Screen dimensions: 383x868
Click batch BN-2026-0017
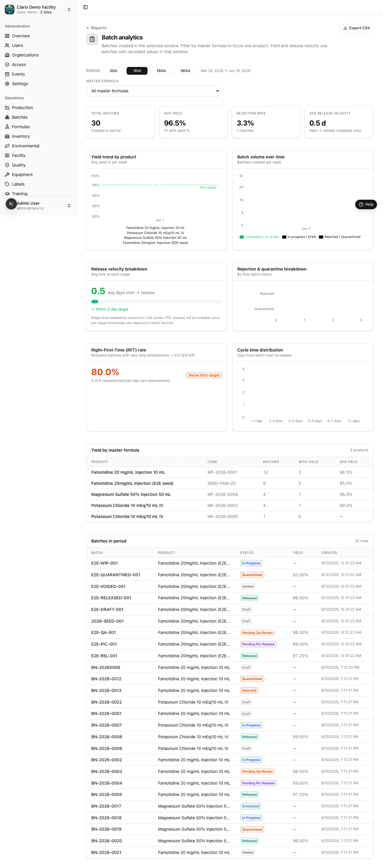pos(106,806)
